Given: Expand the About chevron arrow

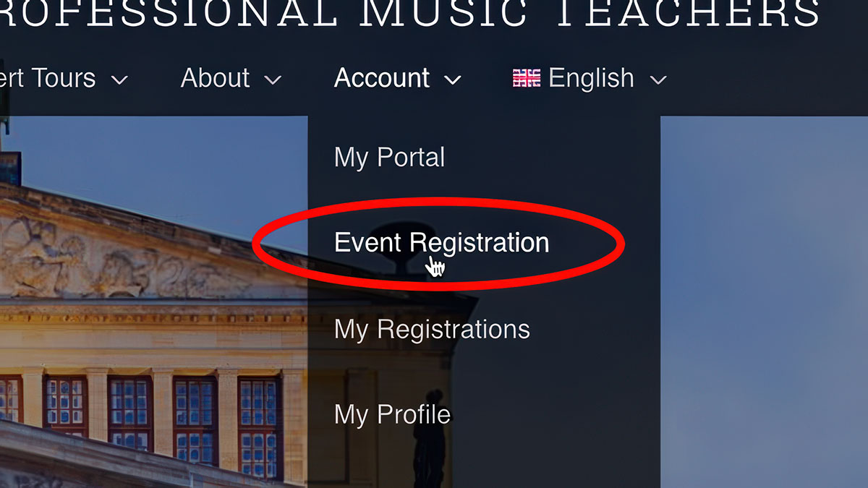Looking at the screenshot, I should click(x=273, y=80).
